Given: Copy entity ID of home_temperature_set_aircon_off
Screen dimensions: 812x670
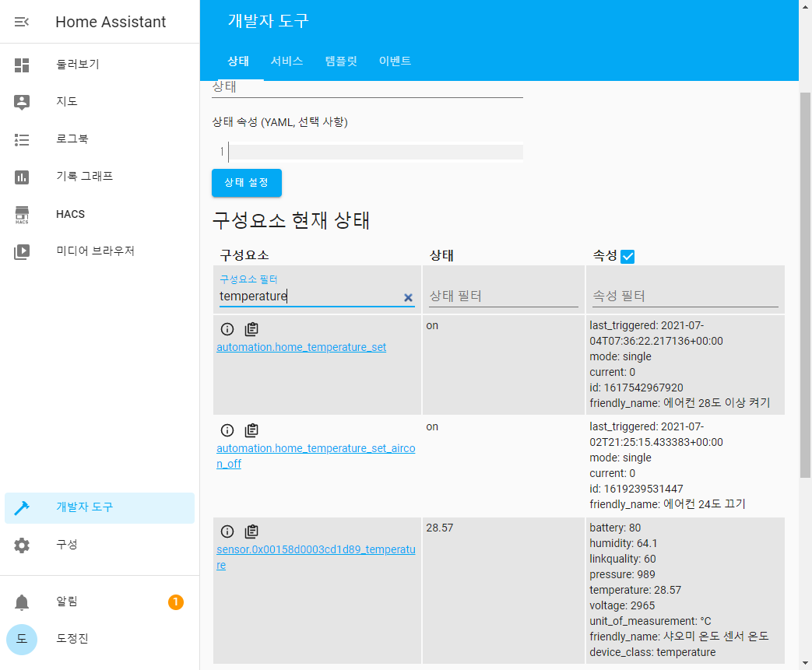Looking at the screenshot, I should [x=251, y=430].
